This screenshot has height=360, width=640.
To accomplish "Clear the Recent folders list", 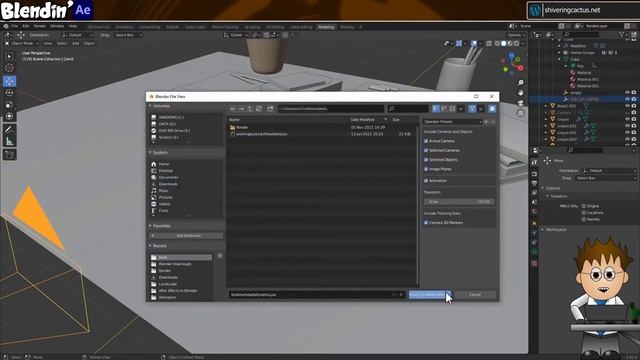I will (x=220, y=256).
